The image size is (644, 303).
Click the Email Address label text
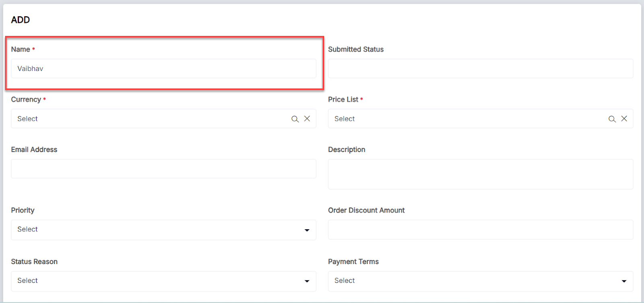(x=34, y=149)
